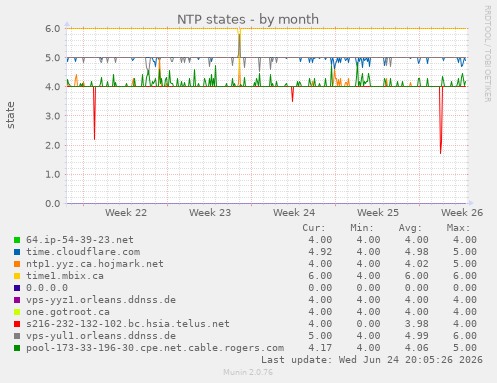Click the orange swatch for ntp1.yyz.ca.hojmark.net
Screen dimensions: 497x383
pos(17,264)
